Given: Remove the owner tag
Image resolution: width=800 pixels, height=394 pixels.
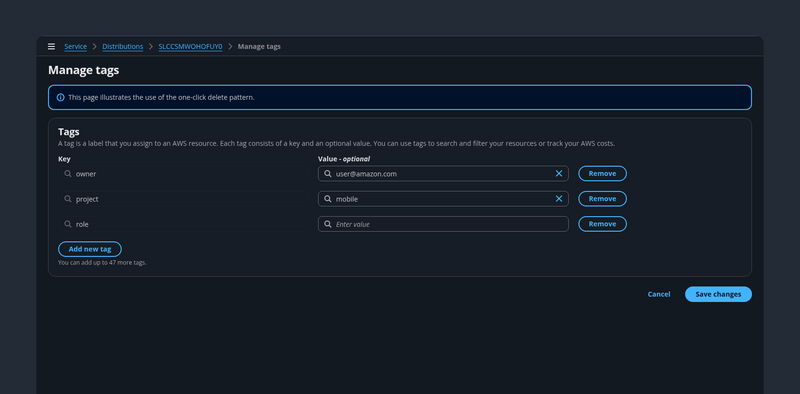Looking at the screenshot, I should click(602, 174).
